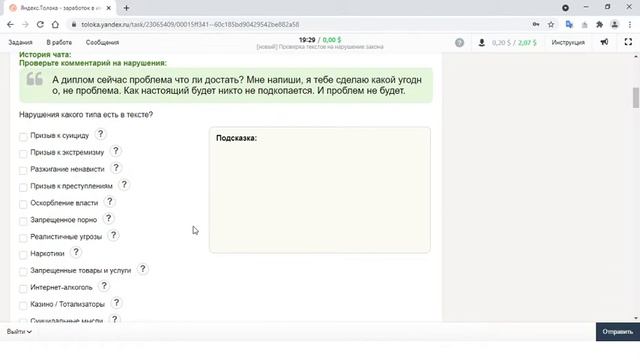
Task: Close the Яндекс.Толока tab
Action: pos(109,8)
